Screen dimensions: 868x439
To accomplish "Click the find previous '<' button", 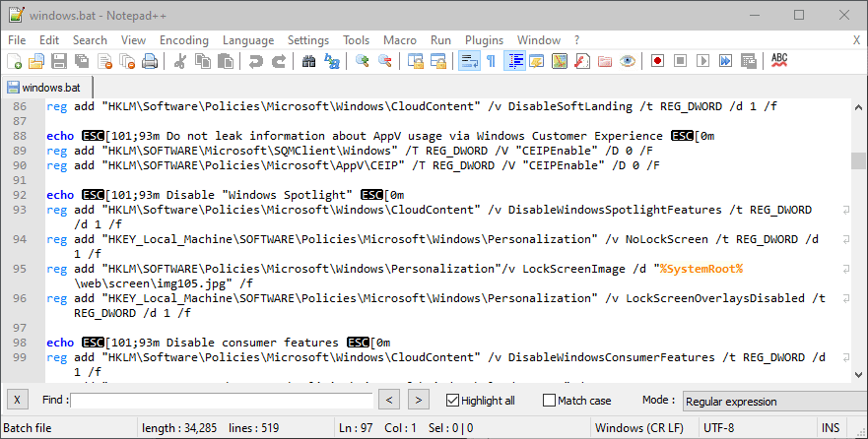I will 389,400.
